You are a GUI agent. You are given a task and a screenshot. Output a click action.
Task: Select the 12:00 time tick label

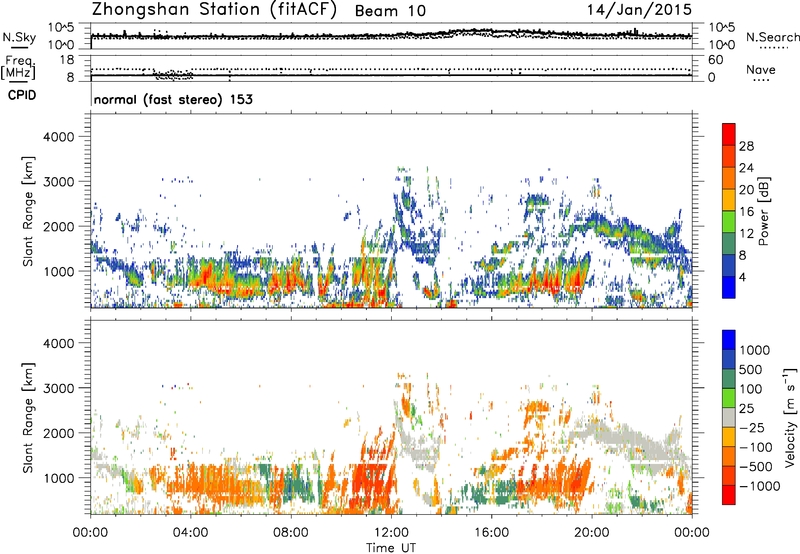391,533
